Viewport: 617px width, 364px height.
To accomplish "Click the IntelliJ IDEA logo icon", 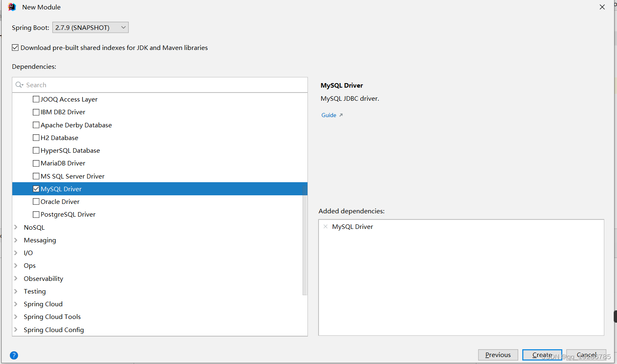I will (x=12, y=7).
